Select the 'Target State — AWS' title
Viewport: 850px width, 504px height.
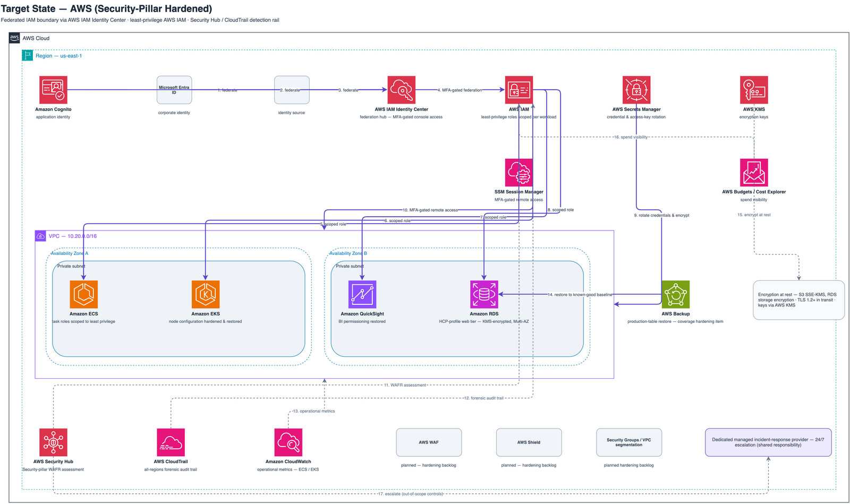107,8
